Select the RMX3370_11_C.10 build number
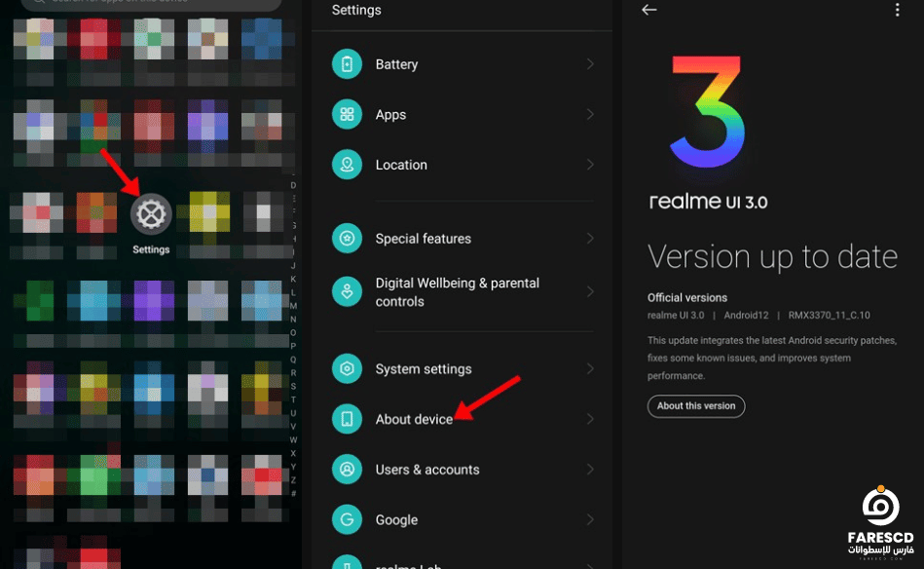The width and height of the screenshot is (924, 569). [x=830, y=316]
